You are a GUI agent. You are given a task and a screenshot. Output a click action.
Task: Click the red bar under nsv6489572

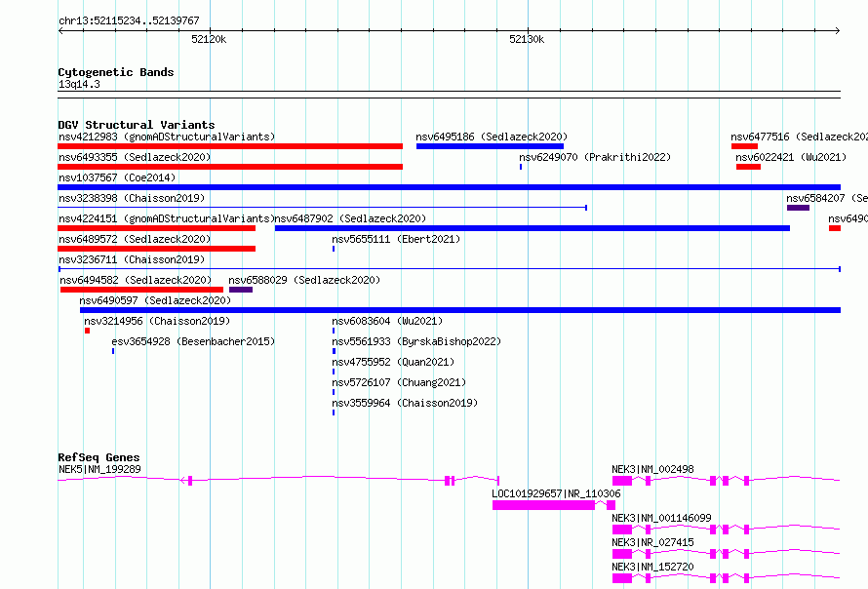(157, 249)
